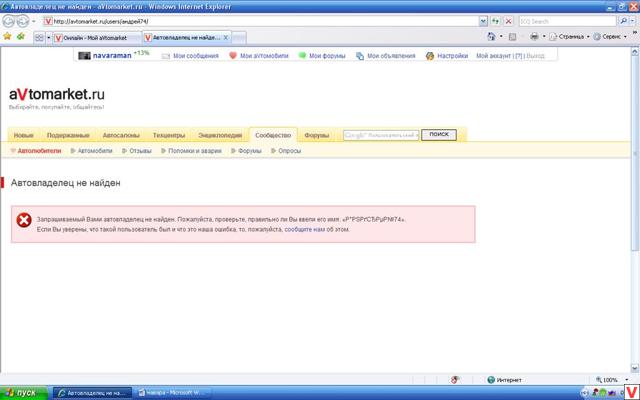
Task: Expand Сервис menu in command bar
Action: (611, 37)
